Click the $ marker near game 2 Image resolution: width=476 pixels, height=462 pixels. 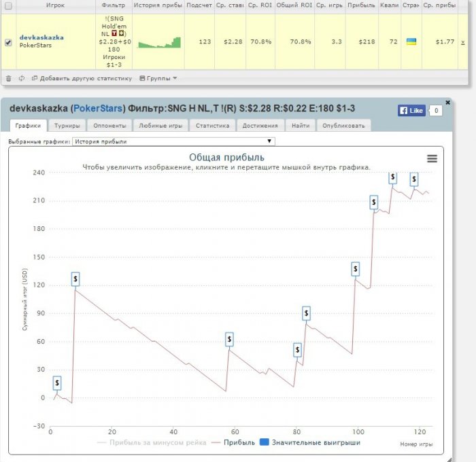57,383
